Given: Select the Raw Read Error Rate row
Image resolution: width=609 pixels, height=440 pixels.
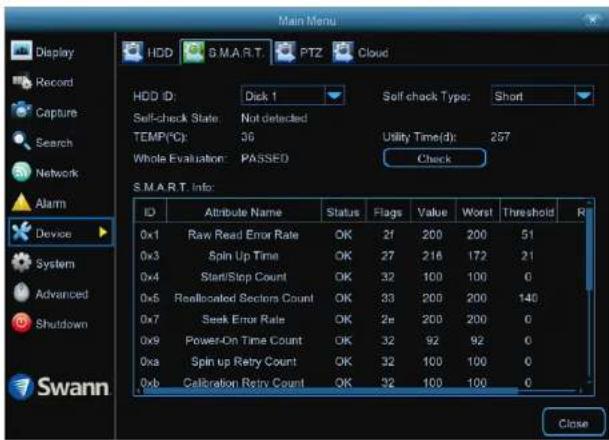Looking at the screenshot, I should [x=360, y=235].
